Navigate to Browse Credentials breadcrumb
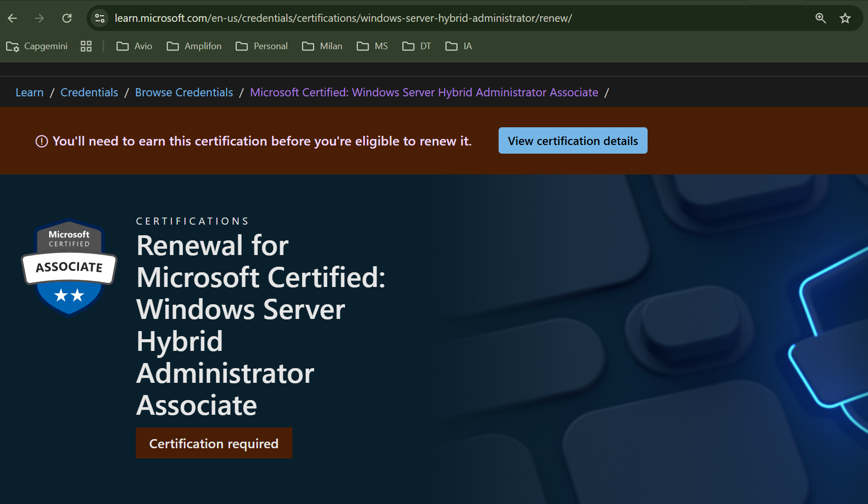This screenshot has height=504, width=868. pos(184,92)
